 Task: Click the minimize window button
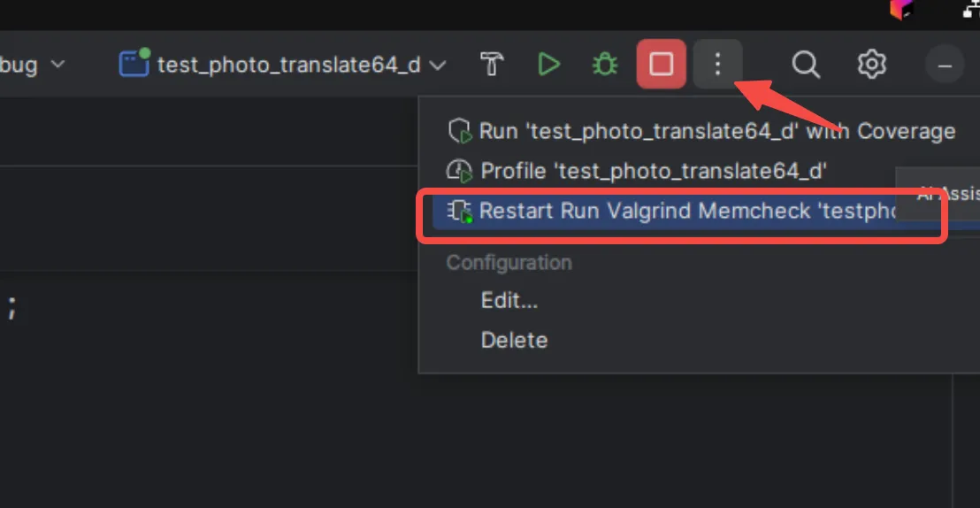(945, 65)
